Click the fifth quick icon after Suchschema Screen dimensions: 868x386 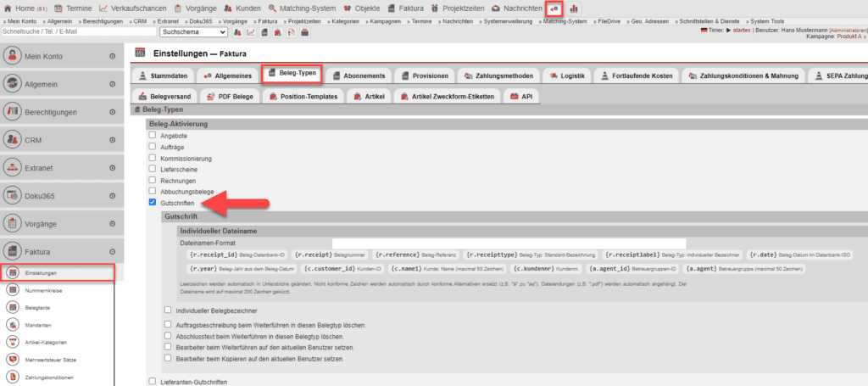click(x=292, y=32)
